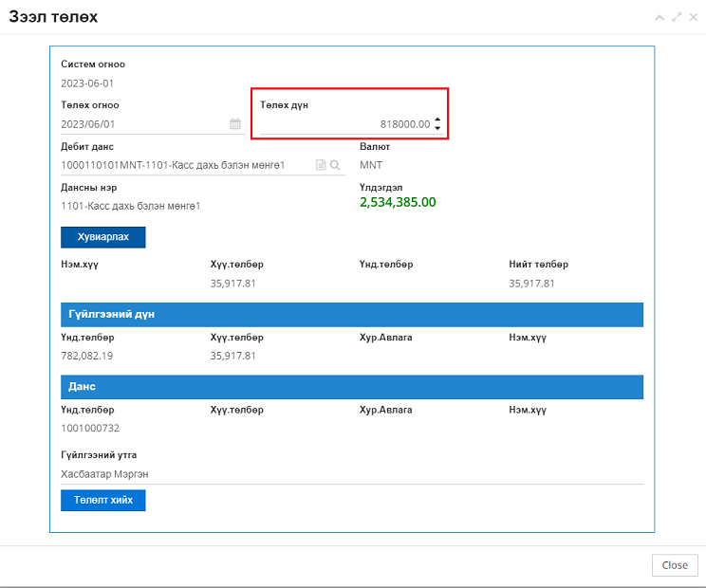Click Ниит төлбөр value 35,917.81
706x588 pixels.
click(x=531, y=284)
